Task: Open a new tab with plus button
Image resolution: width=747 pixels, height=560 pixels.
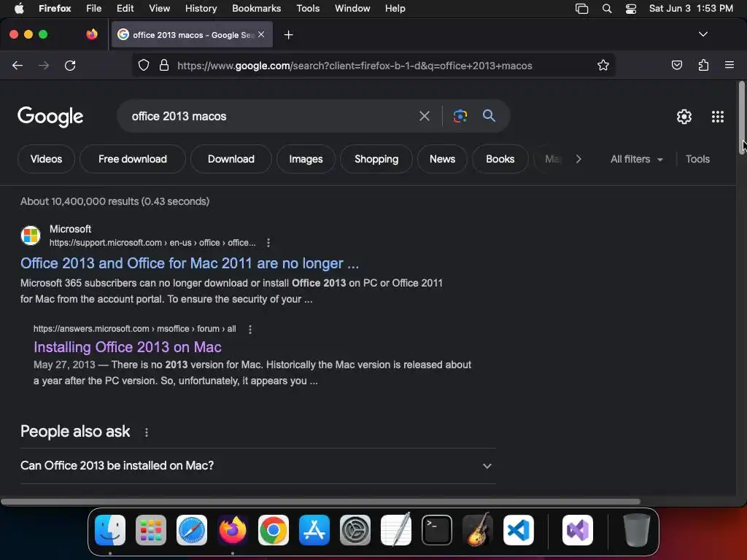Action: click(x=288, y=35)
